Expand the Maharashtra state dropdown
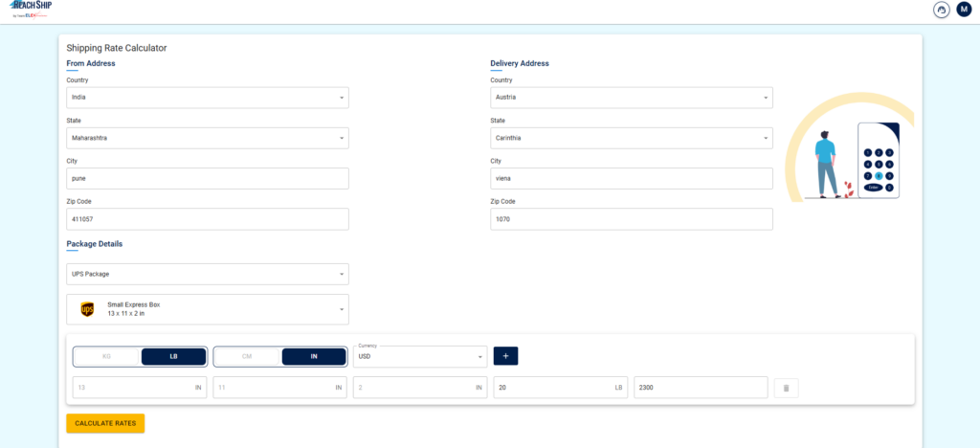This screenshot has height=448, width=980. (208, 138)
